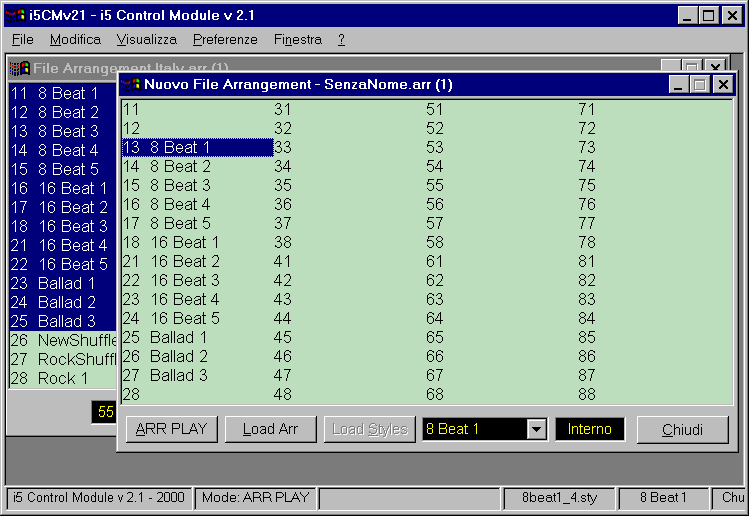
Task: Click the File Arrangement Italy.arr window icon
Action: pyautogui.click(x=19, y=68)
